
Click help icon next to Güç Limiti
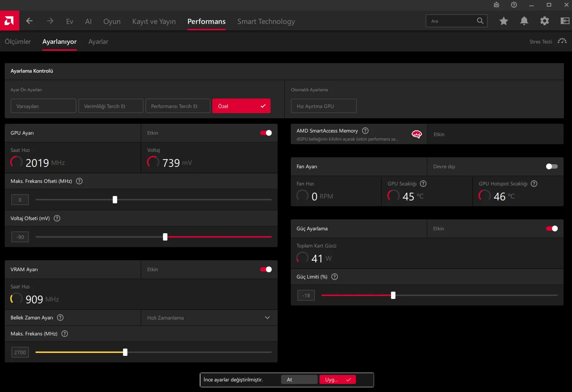(x=335, y=277)
